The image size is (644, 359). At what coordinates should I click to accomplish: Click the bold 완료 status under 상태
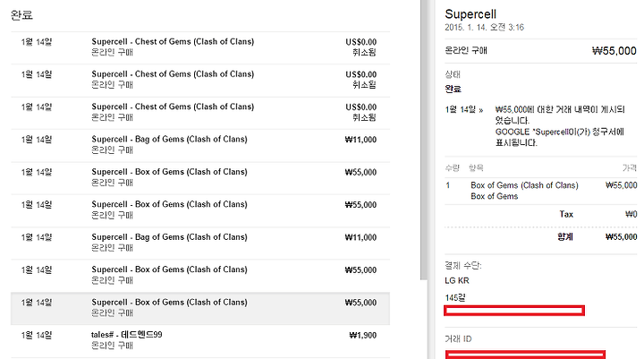pos(453,89)
